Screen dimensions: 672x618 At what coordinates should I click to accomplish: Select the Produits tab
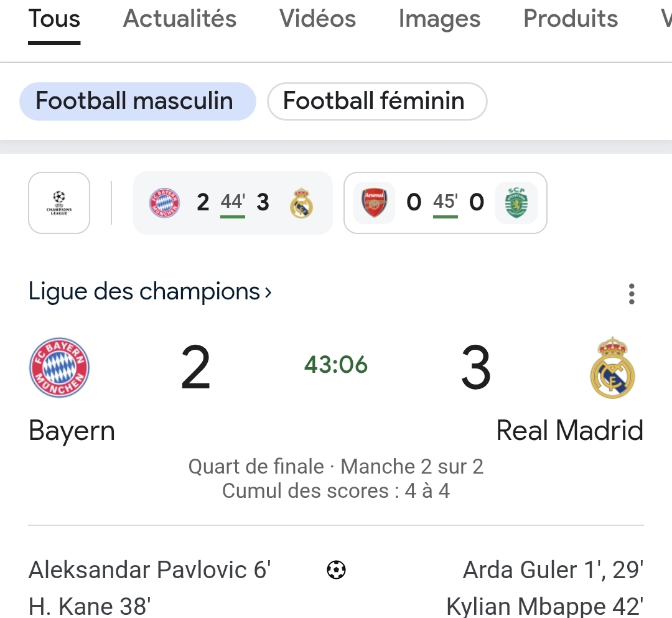coord(571,19)
